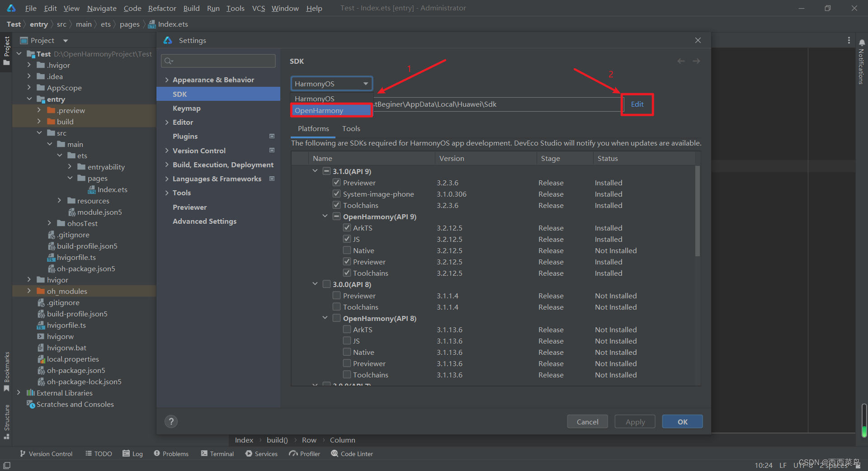868x471 pixels.
Task: Open the Bookmarks sidebar panel
Action: click(6, 372)
